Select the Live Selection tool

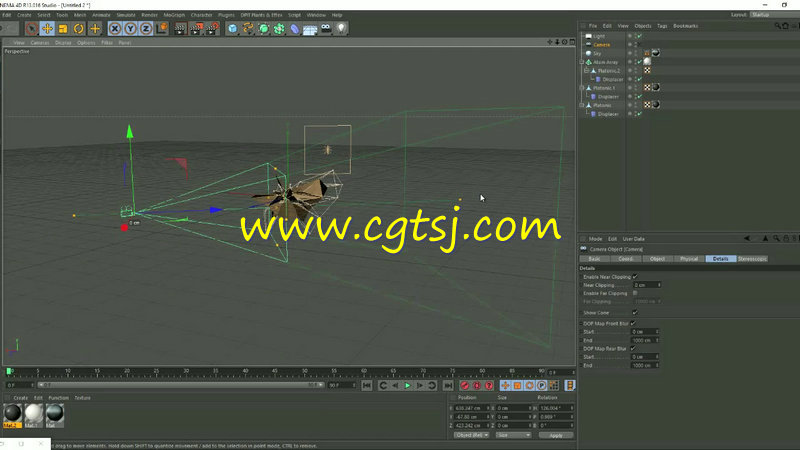point(32,29)
